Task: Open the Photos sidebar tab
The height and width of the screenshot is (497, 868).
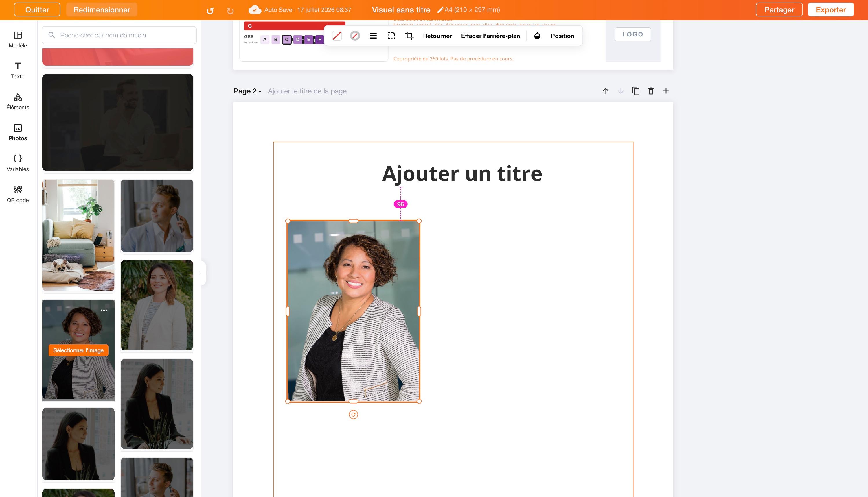Action: pyautogui.click(x=18, y=132)
